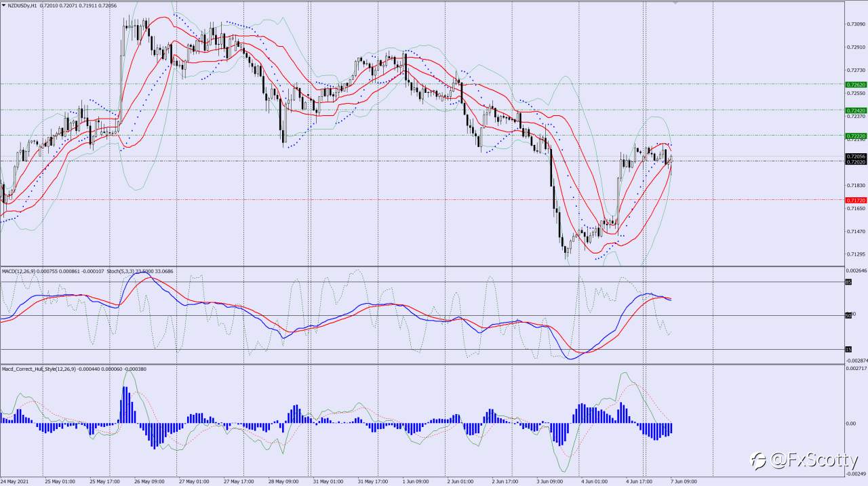Click the 0.73090 price scale value

pos(856,24)
